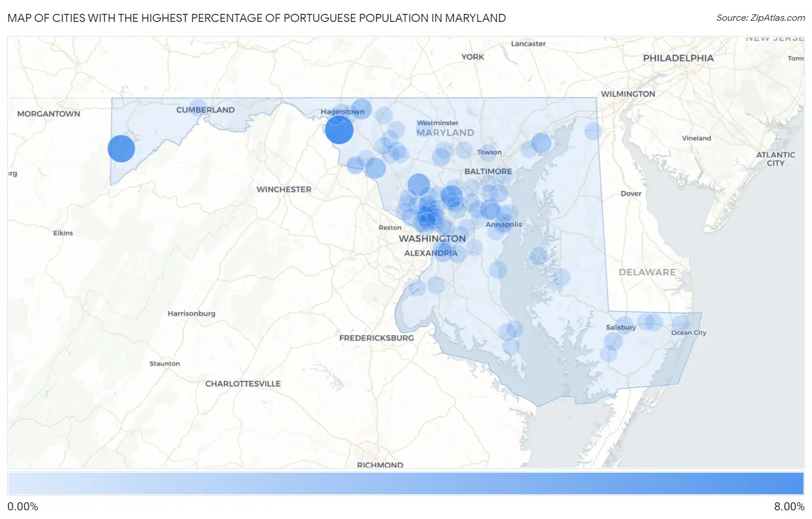The height and width of the screenshot is (519, 812).
Task: Click the FREDERICKSBURG label on map
Action: (x=377, y=338)
